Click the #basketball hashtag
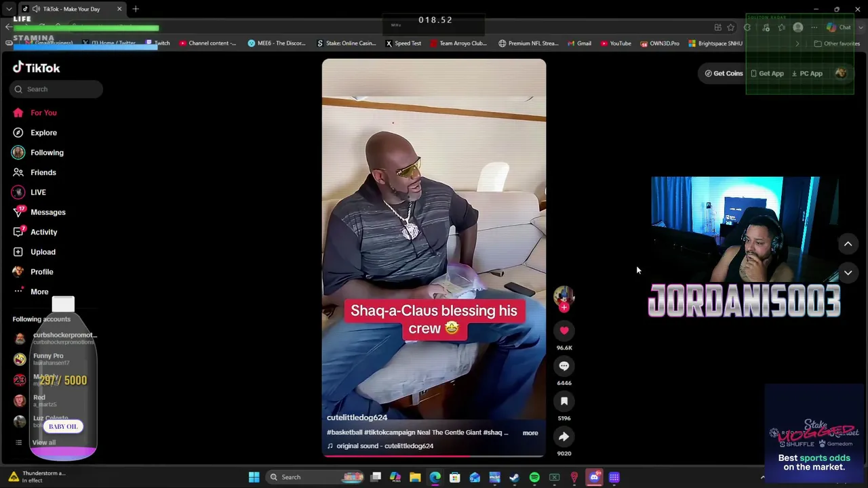The width and height of the screenshot is (868, 488). (x=344, y=432)
